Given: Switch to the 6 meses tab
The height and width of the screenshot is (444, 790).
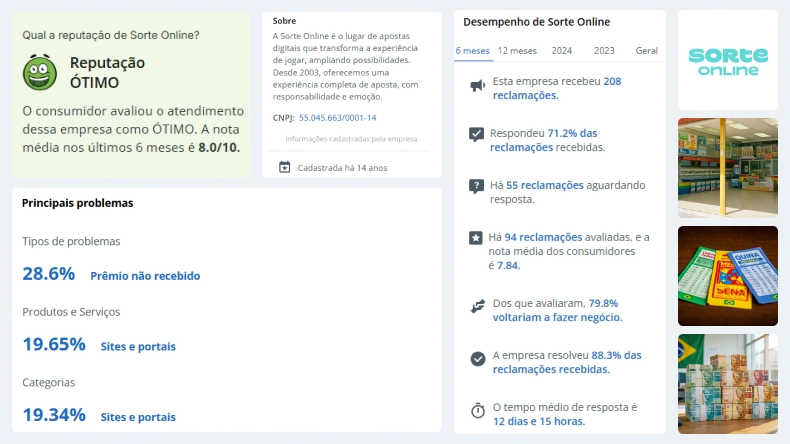Looking at the screenshot, I should coord(472,50).
